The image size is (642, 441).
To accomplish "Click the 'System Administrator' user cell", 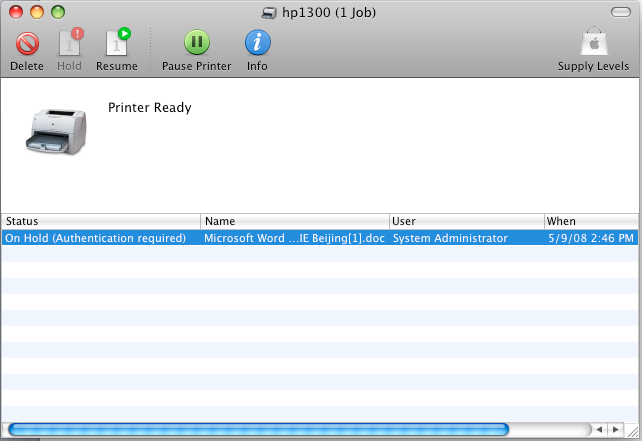I will point(450,238).
